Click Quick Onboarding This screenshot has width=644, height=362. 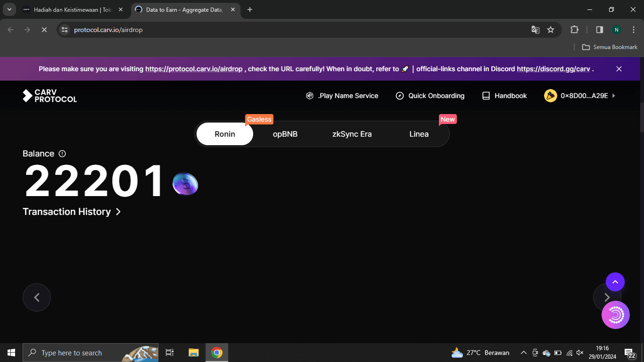click(430, 96)
